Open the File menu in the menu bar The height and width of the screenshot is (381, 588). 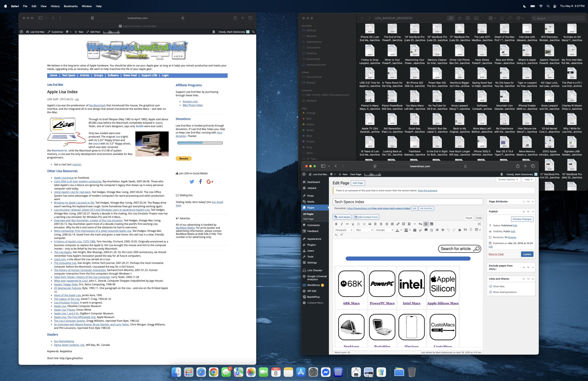click(25, 6)
